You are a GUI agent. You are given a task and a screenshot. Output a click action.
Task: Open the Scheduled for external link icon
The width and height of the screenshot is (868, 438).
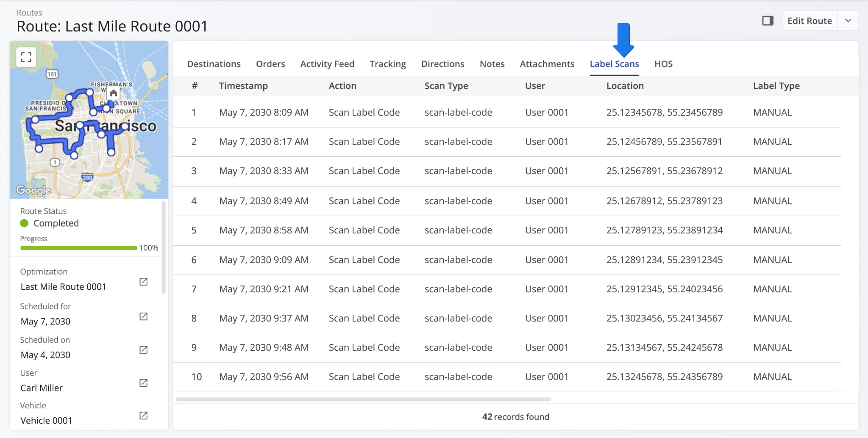click(144, 316)
